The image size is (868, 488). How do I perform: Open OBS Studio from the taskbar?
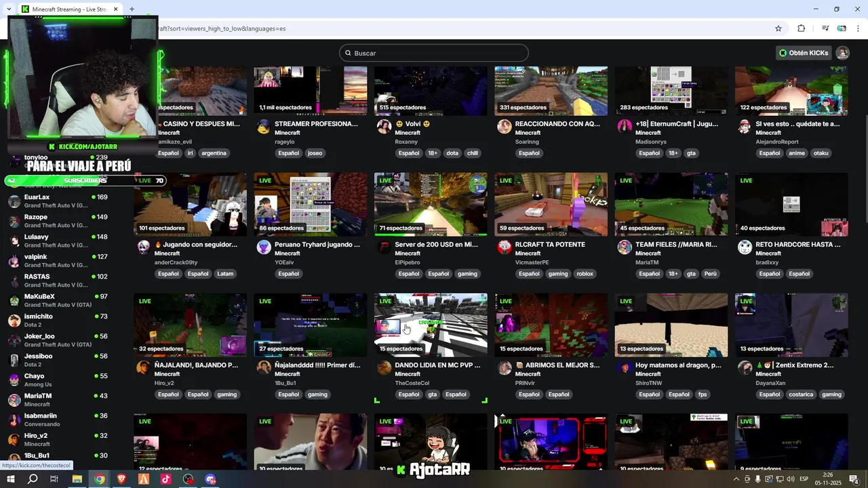(x=188, y=479)
